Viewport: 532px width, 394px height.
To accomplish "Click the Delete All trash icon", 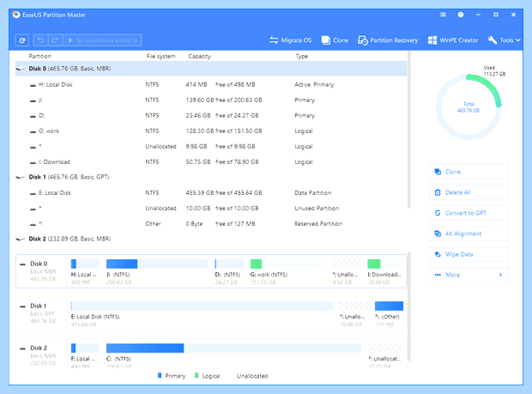I will [x=438, y=192].
